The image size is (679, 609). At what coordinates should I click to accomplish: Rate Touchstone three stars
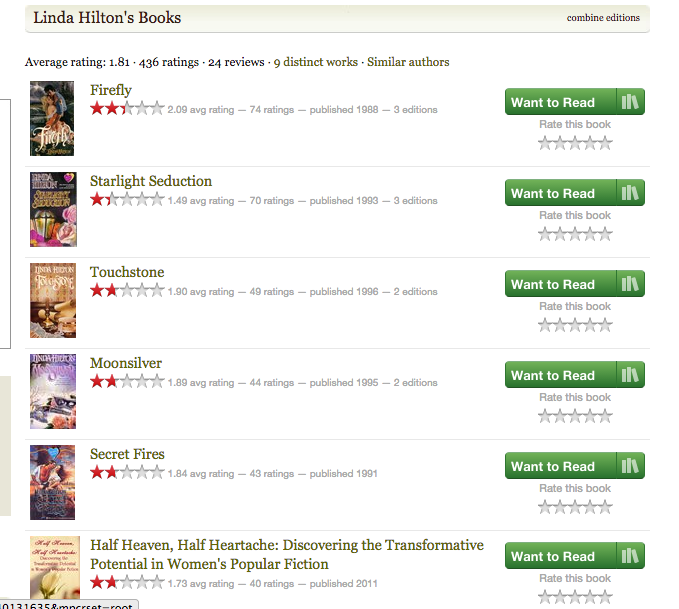[575, 325]
